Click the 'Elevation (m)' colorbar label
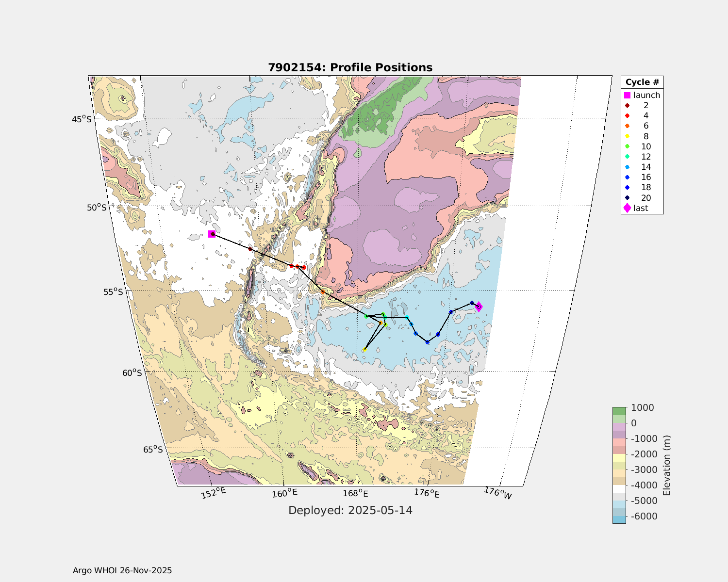 [x=666, y=466]
